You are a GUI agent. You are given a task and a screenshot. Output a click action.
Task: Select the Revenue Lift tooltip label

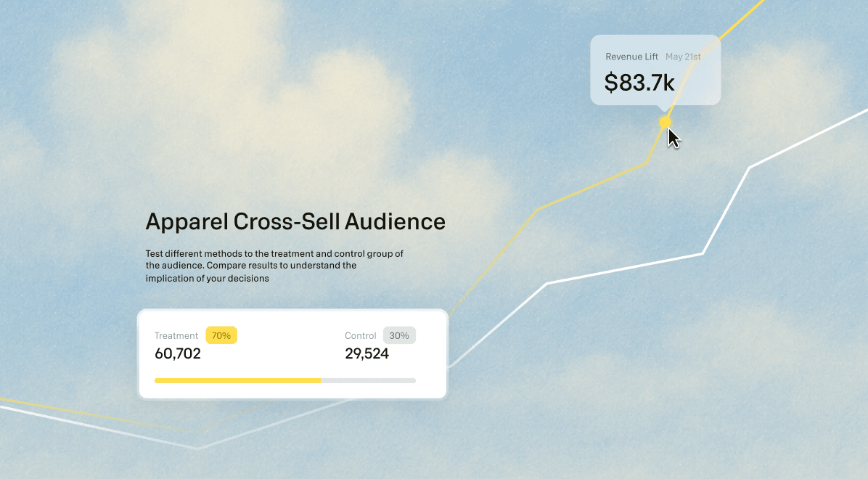click(631, 57)
